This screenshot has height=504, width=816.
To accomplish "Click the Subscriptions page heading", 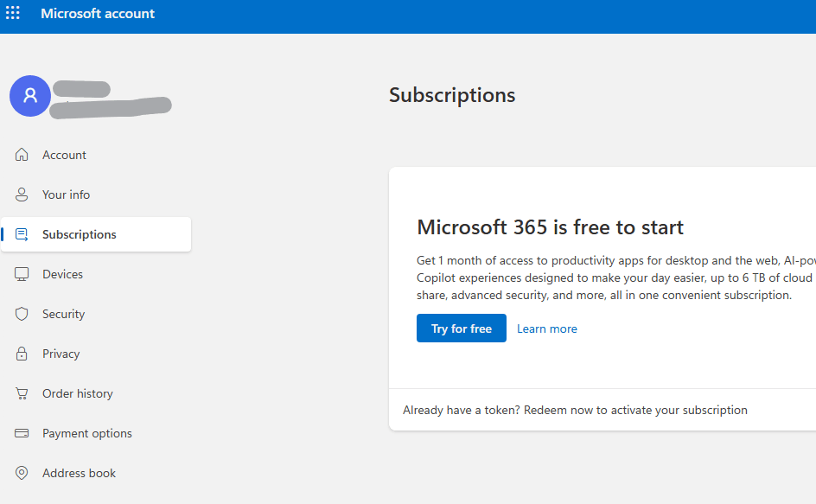I will pos(452,95).
